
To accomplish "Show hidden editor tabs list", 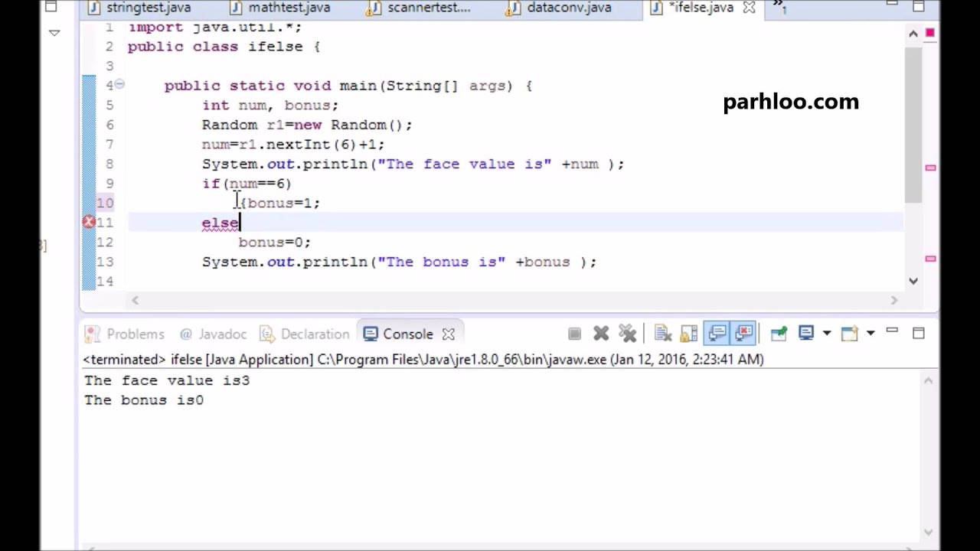I will (x=779, y=7).
